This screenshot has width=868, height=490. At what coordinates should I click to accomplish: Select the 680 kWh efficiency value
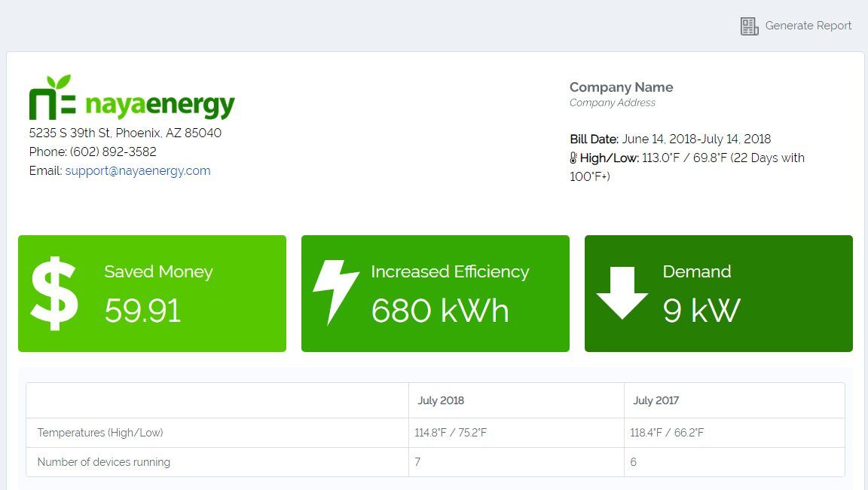coord(439,311)
